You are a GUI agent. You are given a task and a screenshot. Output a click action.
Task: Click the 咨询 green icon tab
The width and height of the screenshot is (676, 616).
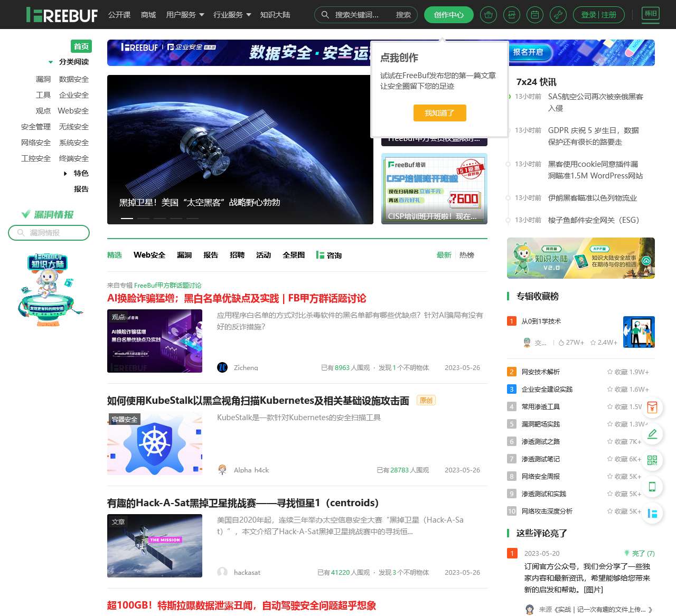(x=328, y=255)
